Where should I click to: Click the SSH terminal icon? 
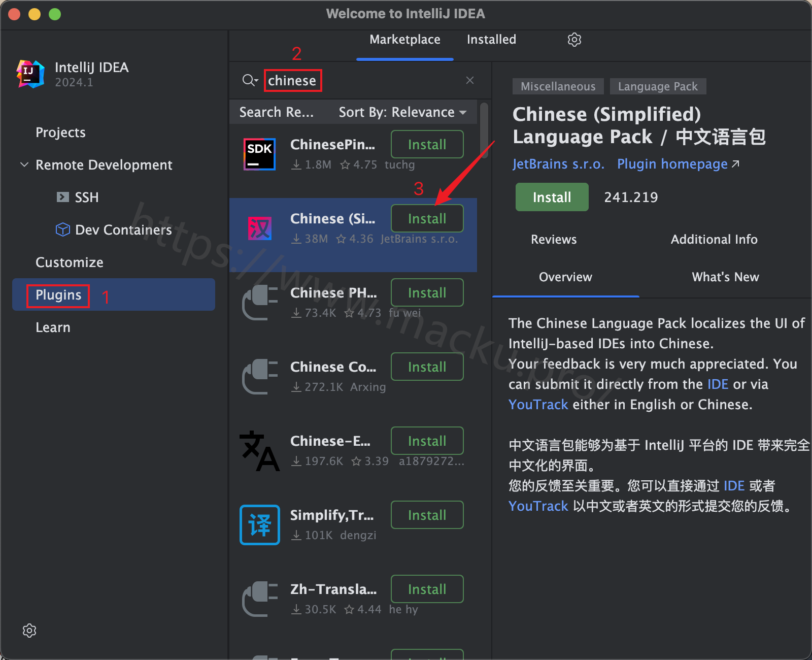[x=63, y=197]
